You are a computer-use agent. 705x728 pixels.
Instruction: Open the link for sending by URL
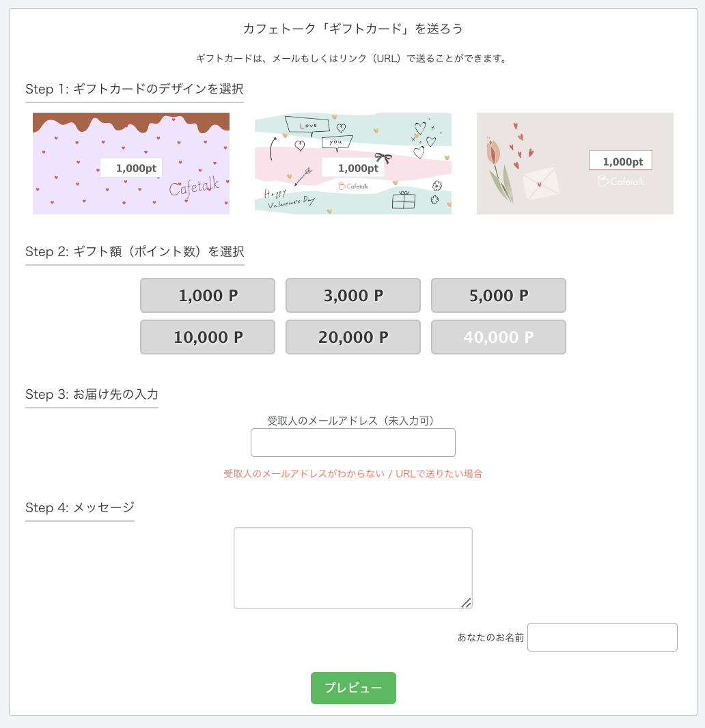tap(353, 474)
